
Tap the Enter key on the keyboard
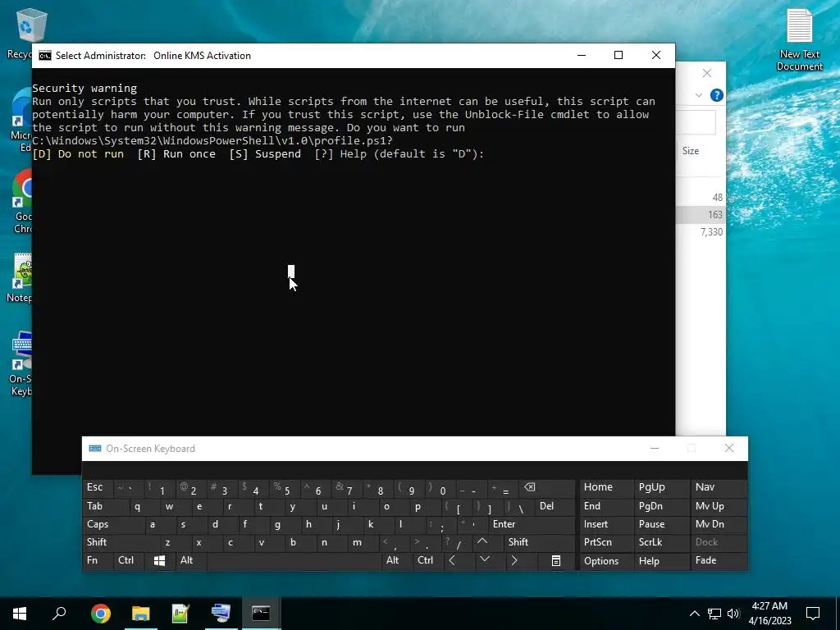click(532, 524)
